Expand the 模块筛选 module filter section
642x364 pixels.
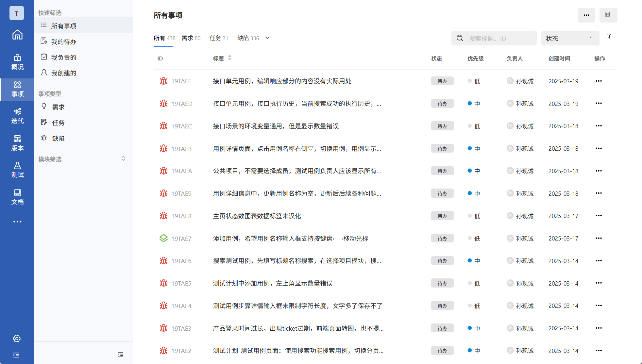(123, 158)
